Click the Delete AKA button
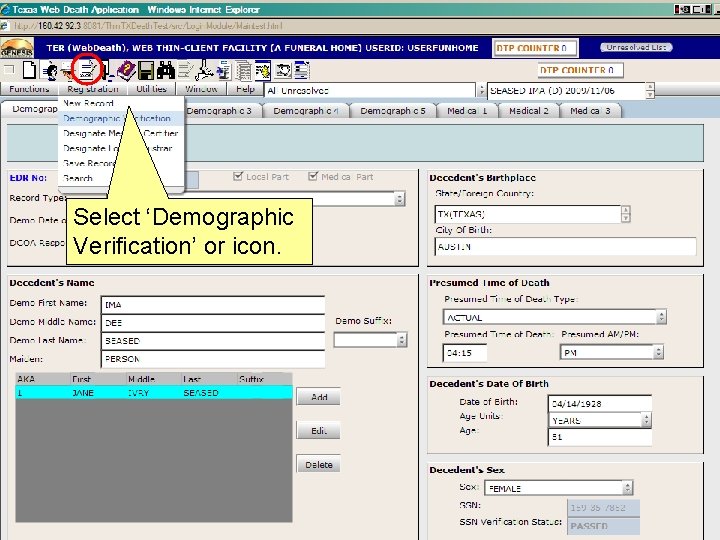The height and width of the screenshot is (540, 720). (319, 465)
